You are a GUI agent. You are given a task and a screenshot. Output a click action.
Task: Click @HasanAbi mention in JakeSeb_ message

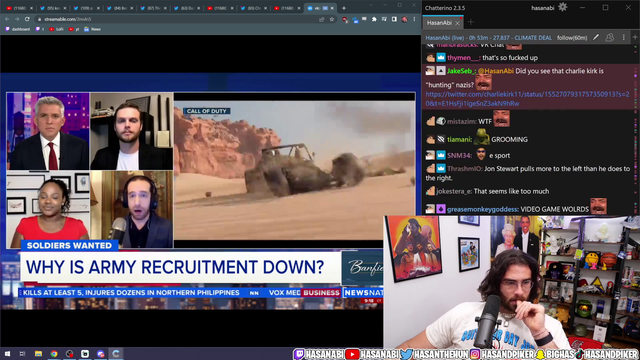coord(496,71)
